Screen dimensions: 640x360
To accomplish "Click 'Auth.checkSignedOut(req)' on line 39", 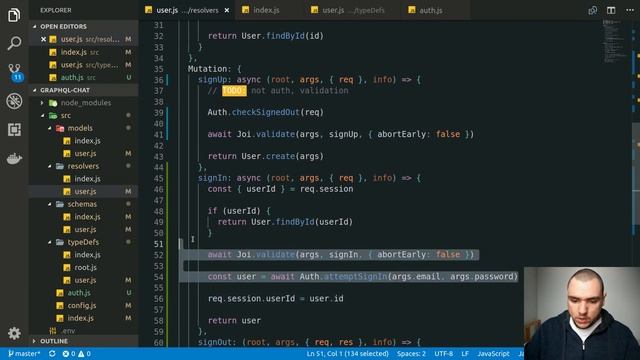I will [x=265, y=112].
